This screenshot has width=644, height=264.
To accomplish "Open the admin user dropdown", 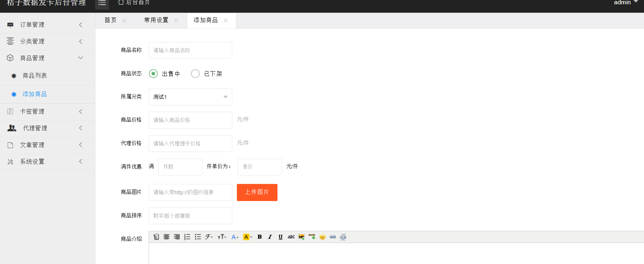I will click(x=626, y=2).
